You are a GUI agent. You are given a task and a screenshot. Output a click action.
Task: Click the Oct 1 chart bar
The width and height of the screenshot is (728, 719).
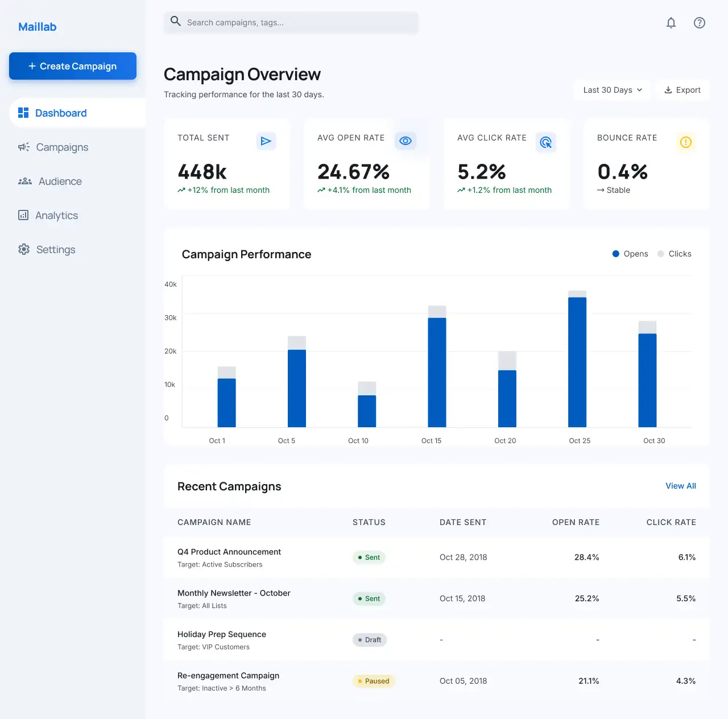coord(227,397)
